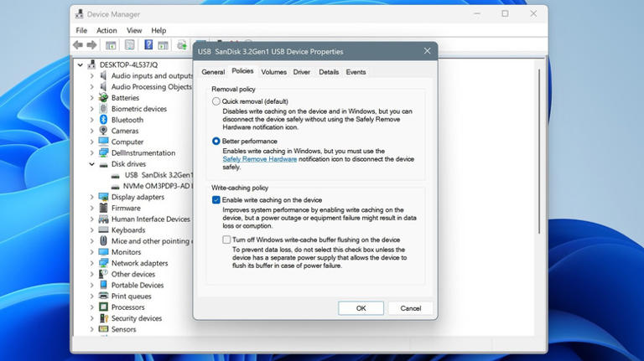
Task: Click the Cameras category icon
Action: pos(103,131)
